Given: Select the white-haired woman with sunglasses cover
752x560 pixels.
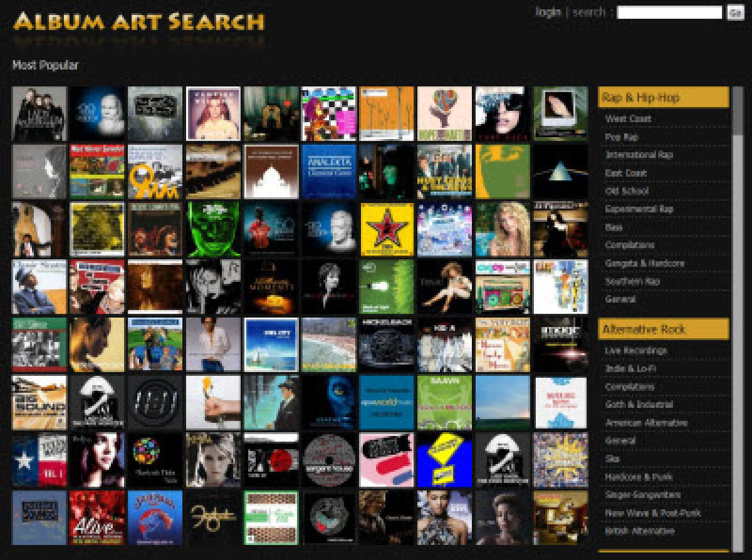Looking at the screenshot, I should 503,114.
